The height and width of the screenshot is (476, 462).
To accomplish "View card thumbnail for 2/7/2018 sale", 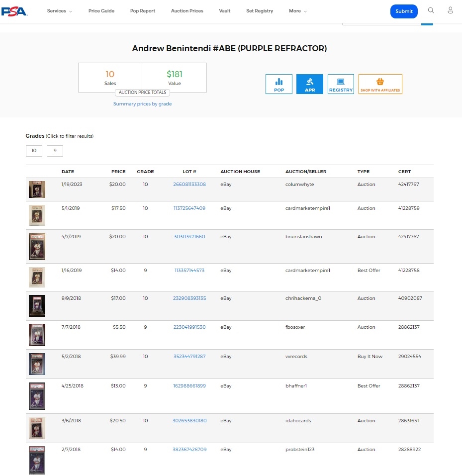I will pos(37,460).
